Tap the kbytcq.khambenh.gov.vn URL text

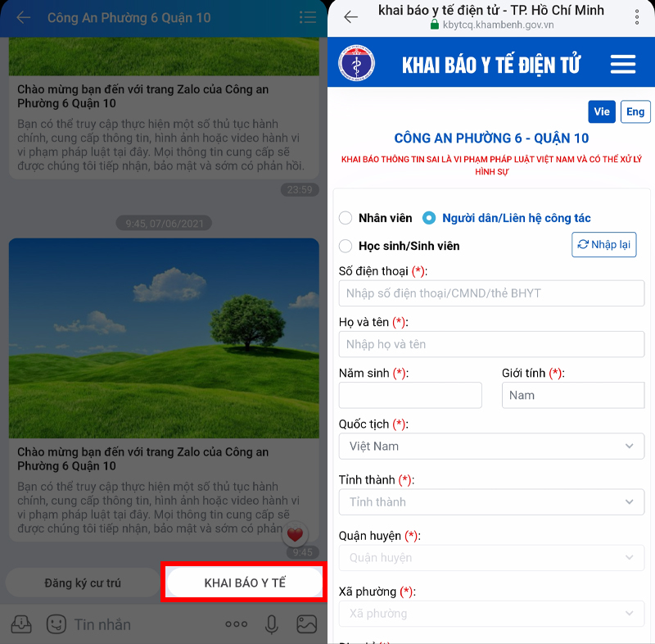[x=499, y=25]
